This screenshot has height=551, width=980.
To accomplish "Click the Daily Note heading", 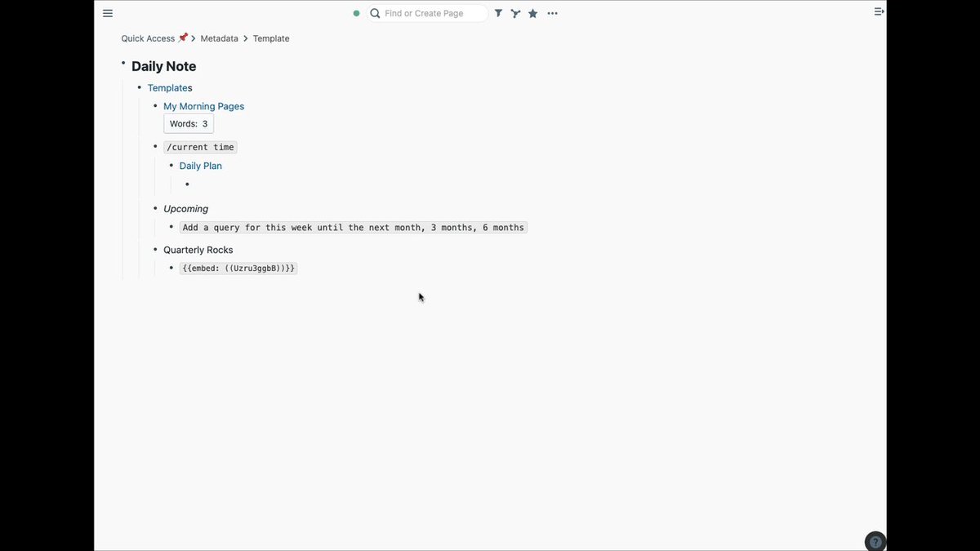I will pyautogui.click(x=164, y=66).
